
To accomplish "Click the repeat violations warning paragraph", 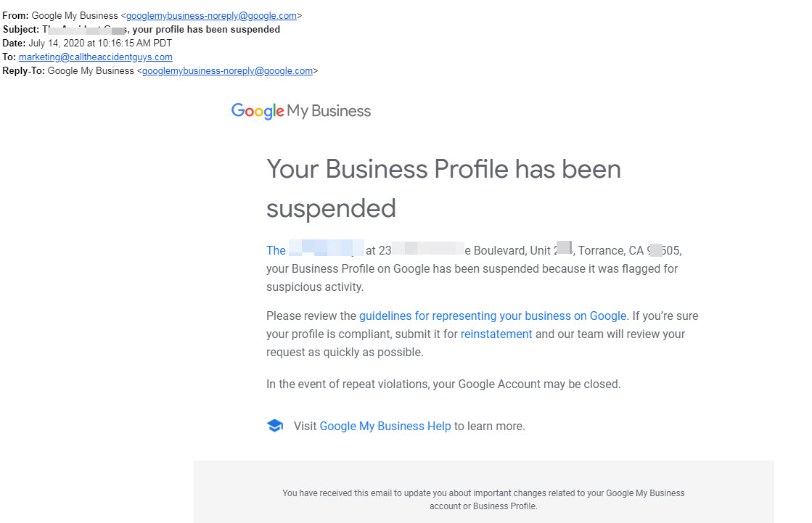I will (443, 384).
